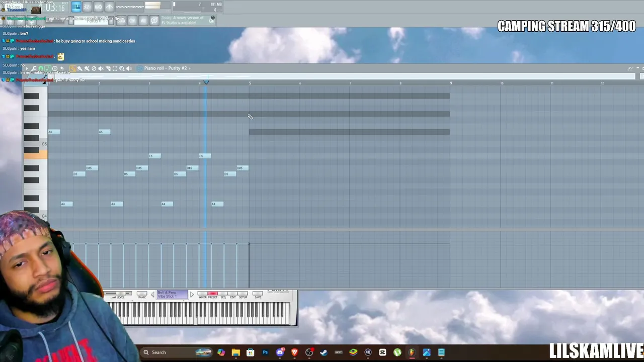Click the Ctrl shortcut button in toolbar
Viewport: 644px width, 362px height.
(x=132, y=20)
